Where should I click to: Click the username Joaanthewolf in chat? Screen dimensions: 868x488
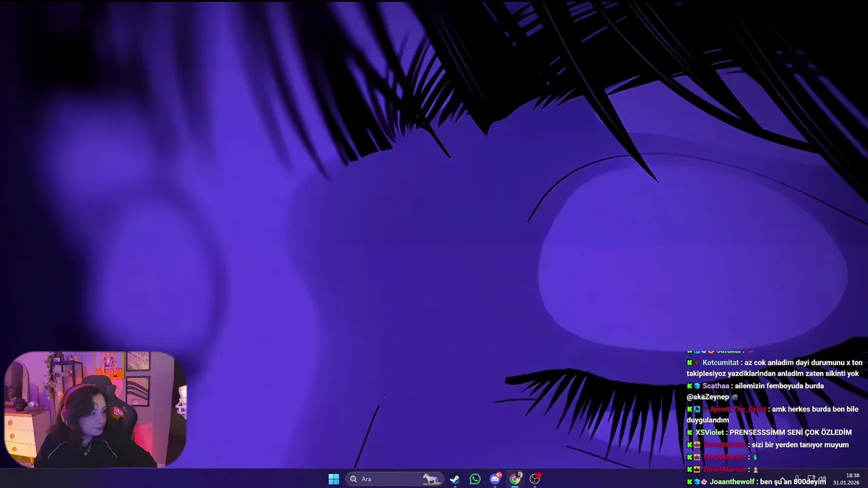(x=732, y=482)
